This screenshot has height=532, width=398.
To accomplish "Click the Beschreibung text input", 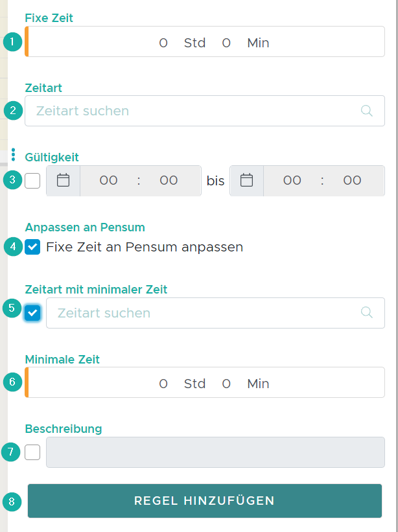I will (216, 452).
